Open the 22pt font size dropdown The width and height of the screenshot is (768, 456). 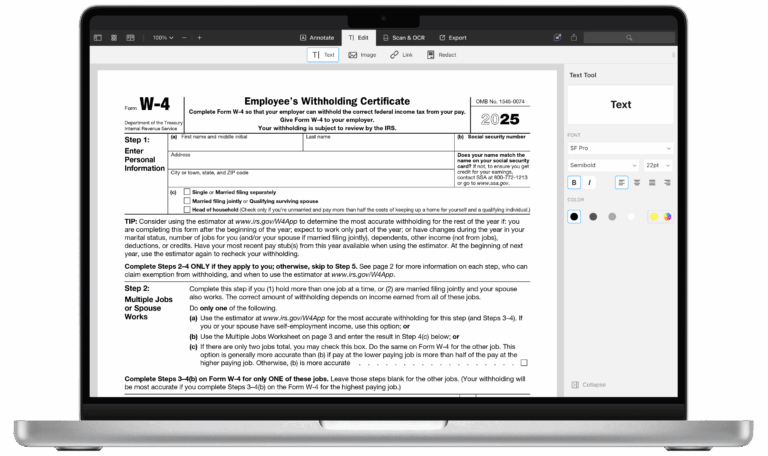pos(658,166)
